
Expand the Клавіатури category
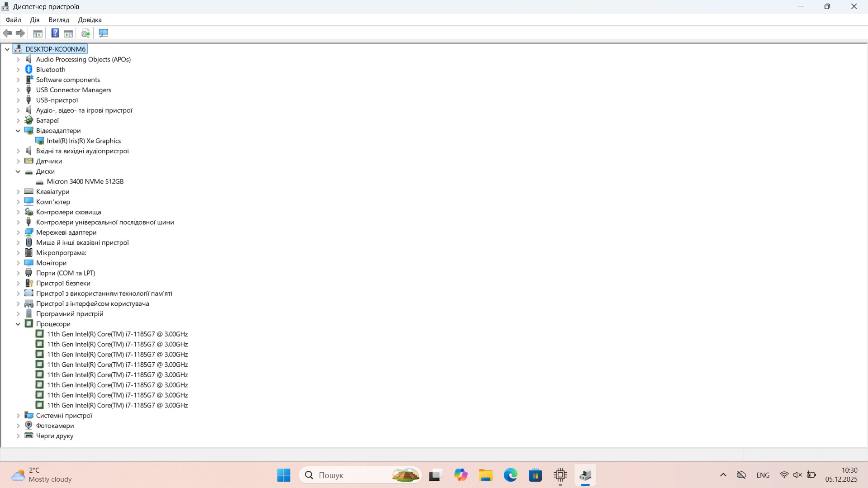tap(18, 192)
